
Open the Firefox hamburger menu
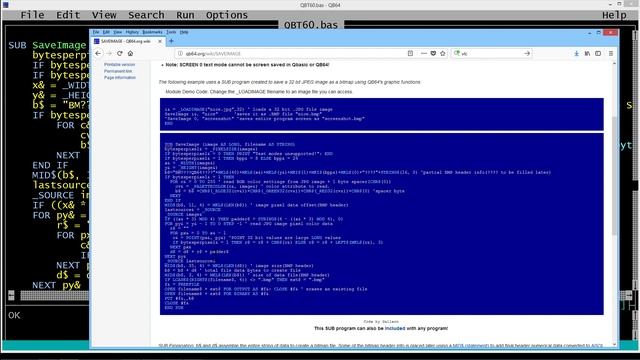click(611, 53)
